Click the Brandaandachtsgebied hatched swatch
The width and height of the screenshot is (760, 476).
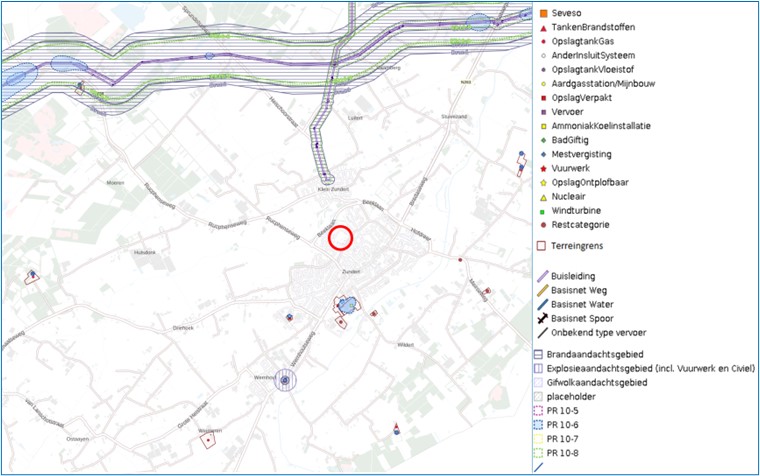[538, 354]
